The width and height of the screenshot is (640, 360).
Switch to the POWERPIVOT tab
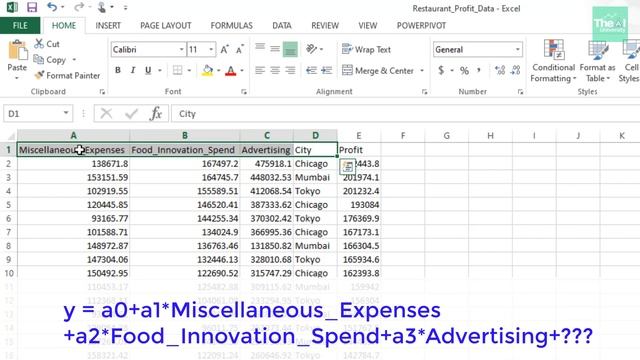tap(421, 25)
